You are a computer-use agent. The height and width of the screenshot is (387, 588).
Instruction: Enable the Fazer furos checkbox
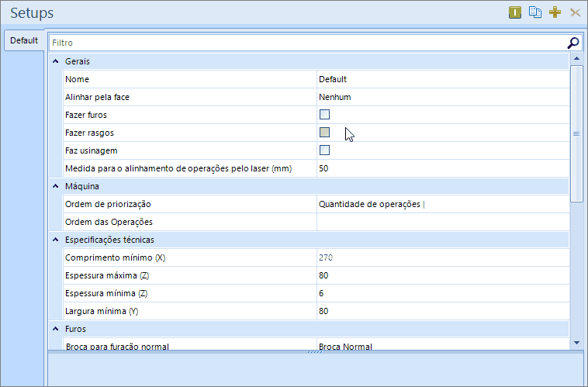(325, 115)
